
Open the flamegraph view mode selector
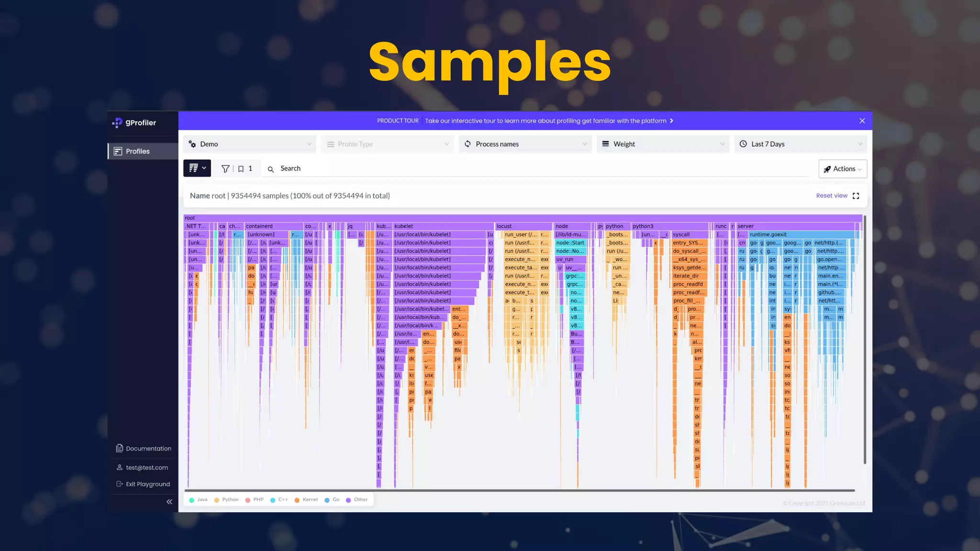[197, 168]
